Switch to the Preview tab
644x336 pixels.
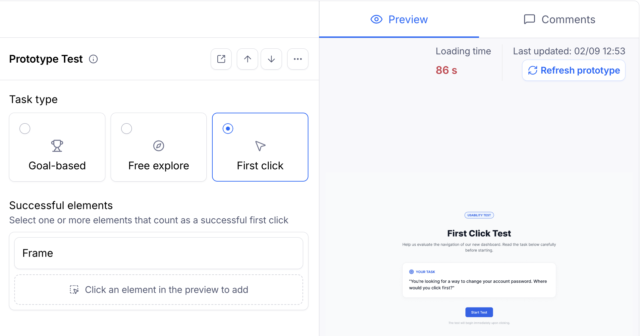coord(399,20)
